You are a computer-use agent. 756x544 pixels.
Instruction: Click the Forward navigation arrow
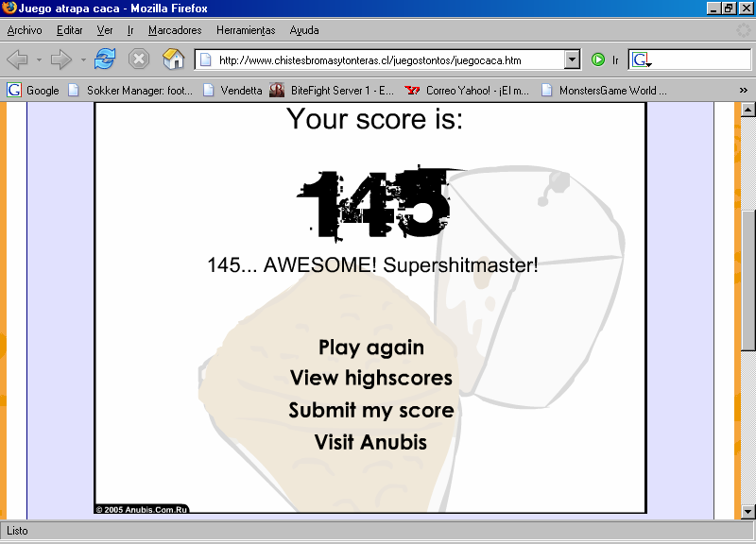(x=61, y=59)
